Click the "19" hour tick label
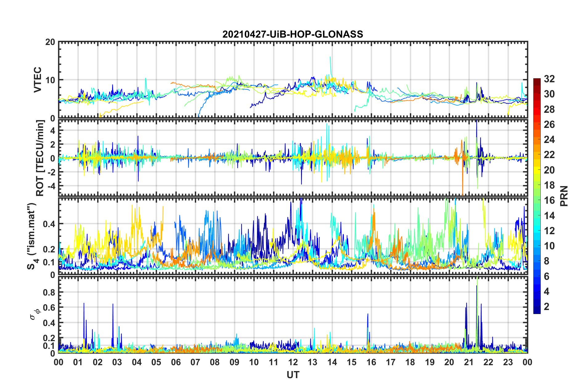586x392 pixels. pyautogui.click(x=430, y=362)
